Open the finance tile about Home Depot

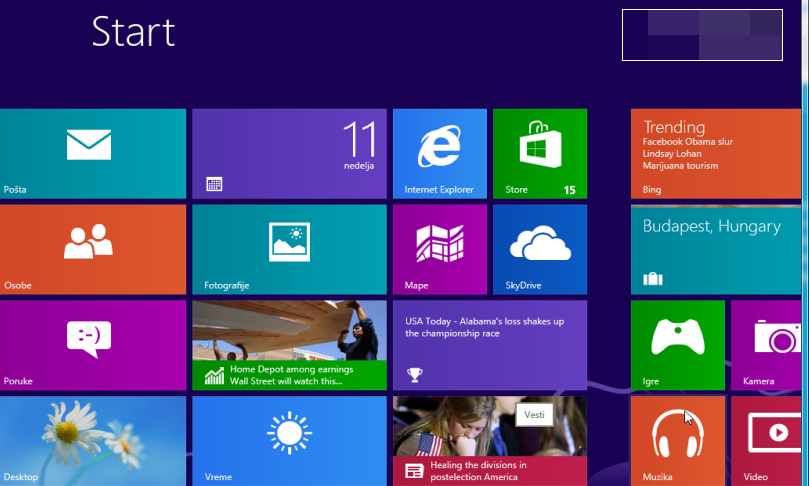coord(289,345)
